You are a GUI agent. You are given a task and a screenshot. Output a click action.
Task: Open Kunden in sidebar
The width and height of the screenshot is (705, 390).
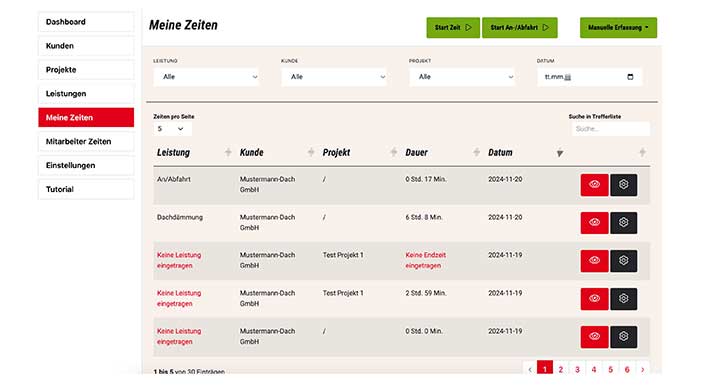[x=86, y=45]
